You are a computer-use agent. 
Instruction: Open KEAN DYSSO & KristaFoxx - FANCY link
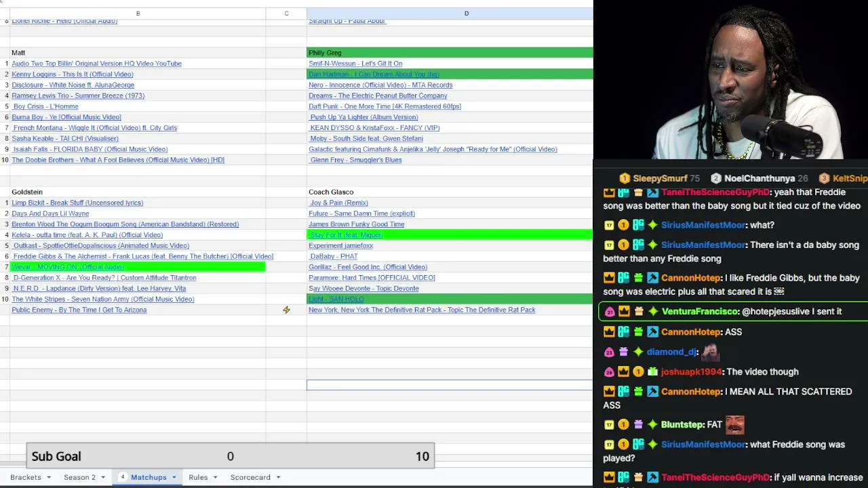pos(375,128)
